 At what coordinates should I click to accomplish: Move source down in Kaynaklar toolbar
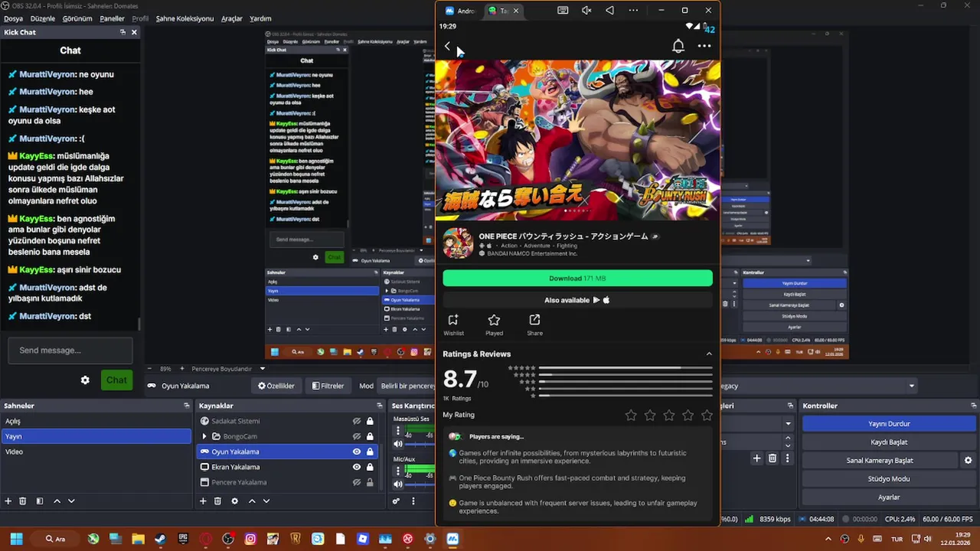point(266,501)
